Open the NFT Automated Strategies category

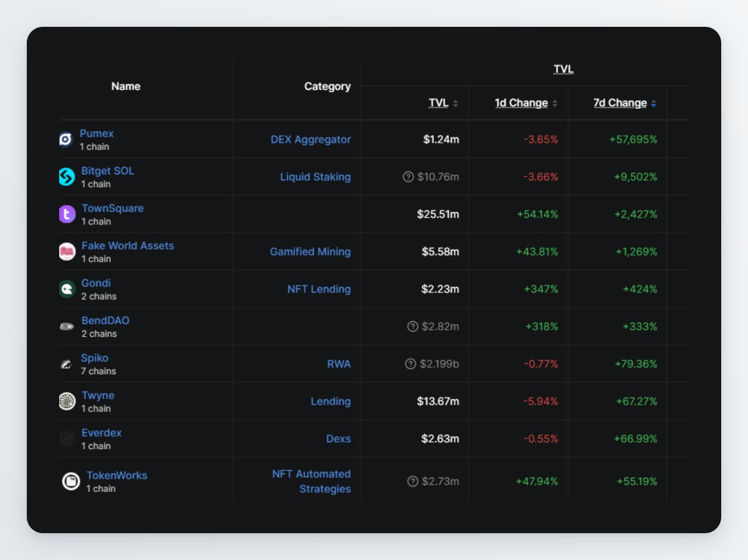pos(312,481)
